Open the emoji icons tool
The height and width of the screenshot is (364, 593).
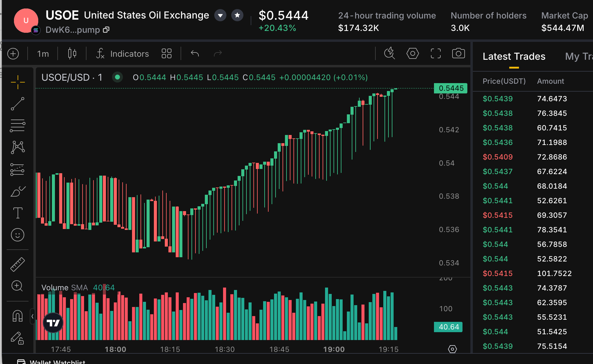coord(18,235)
